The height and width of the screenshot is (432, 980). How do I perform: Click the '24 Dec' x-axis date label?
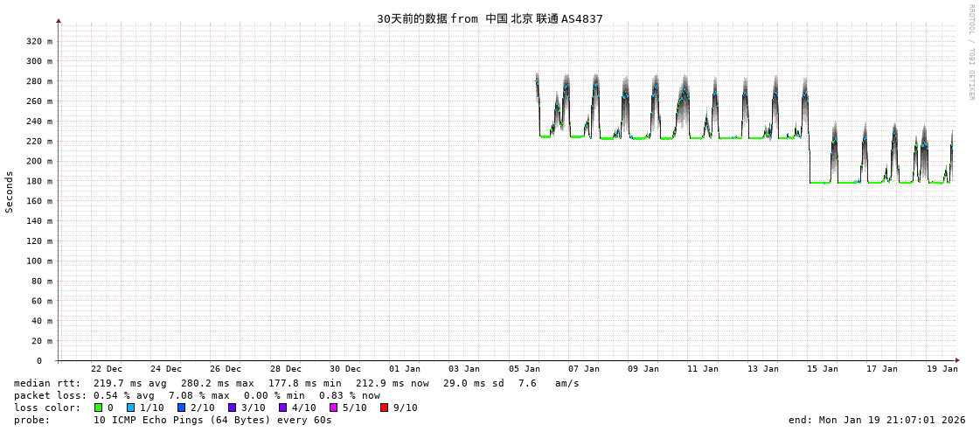pos(166,369)
